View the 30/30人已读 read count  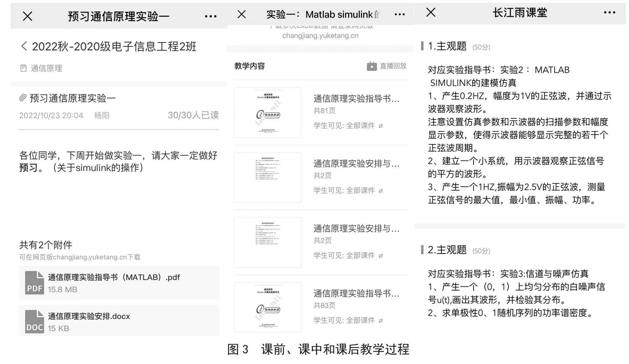193,115
